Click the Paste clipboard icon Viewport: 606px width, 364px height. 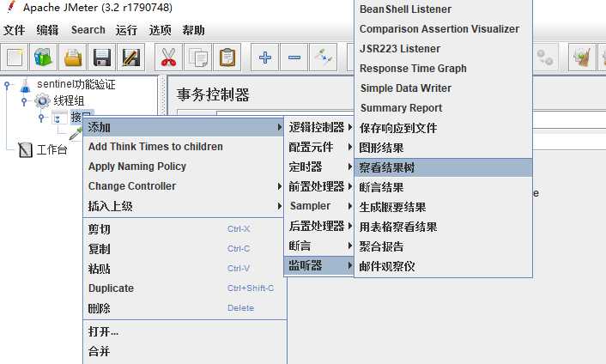pyautogui.click(x=227, y=58)
